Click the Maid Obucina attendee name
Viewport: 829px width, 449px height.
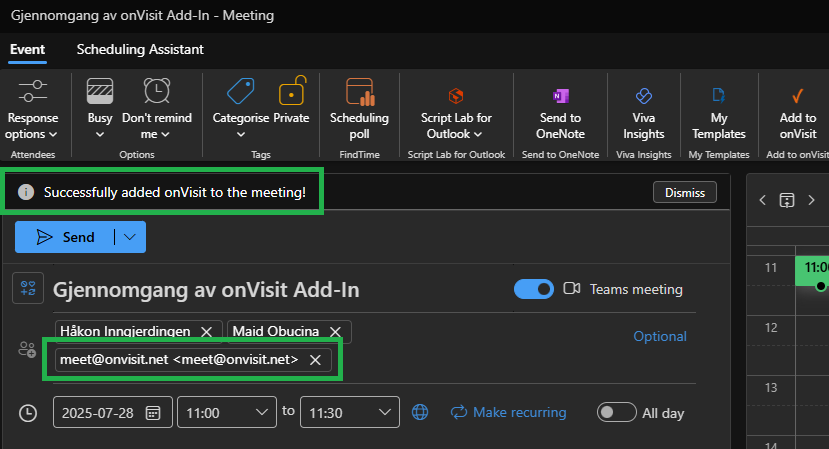276,332
